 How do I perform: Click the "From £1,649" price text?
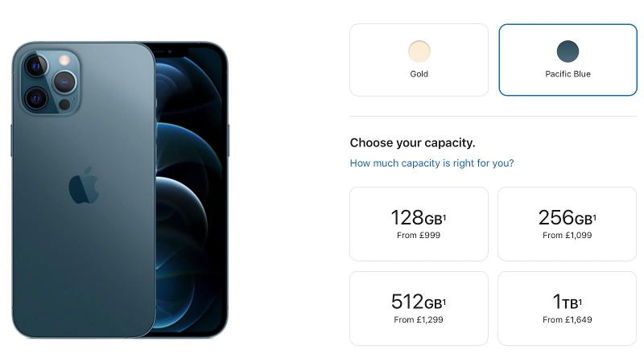[x=568, y=320]
